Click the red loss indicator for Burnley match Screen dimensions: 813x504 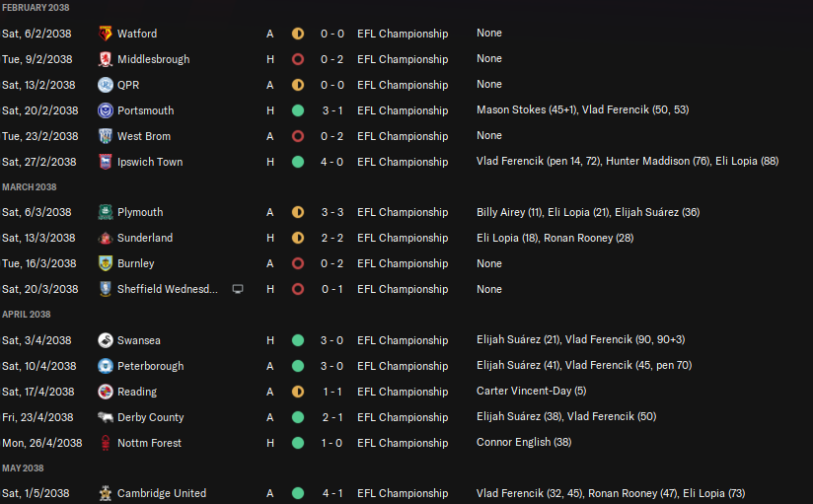click(x=298, y=263)
